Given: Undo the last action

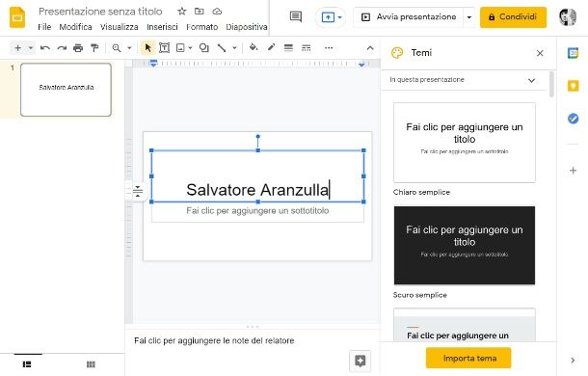Looking at the screenshot, I should coord(45,47).
